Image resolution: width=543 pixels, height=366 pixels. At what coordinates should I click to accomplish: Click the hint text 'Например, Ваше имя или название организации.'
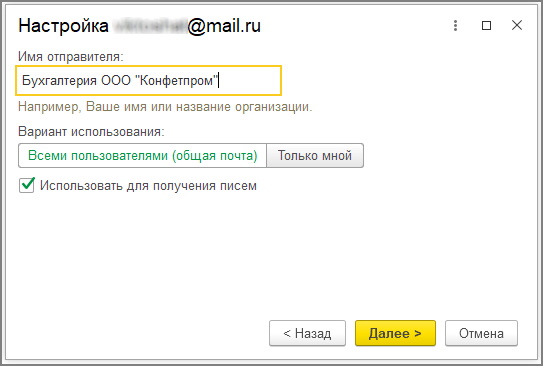[165, 107]
